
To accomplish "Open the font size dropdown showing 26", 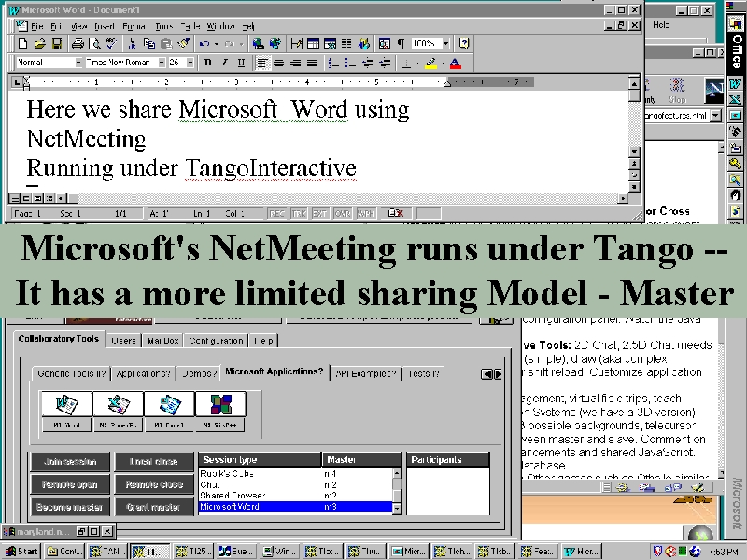I will pos(190,63).
